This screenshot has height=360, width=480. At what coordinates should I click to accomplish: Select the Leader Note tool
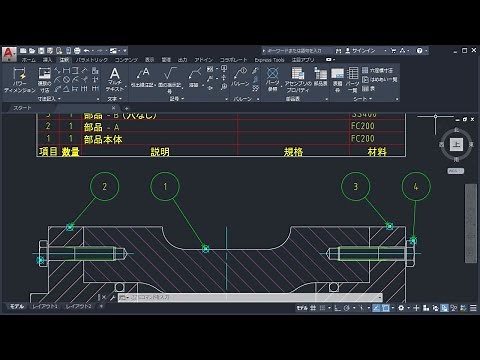click(x=144, y=77)
